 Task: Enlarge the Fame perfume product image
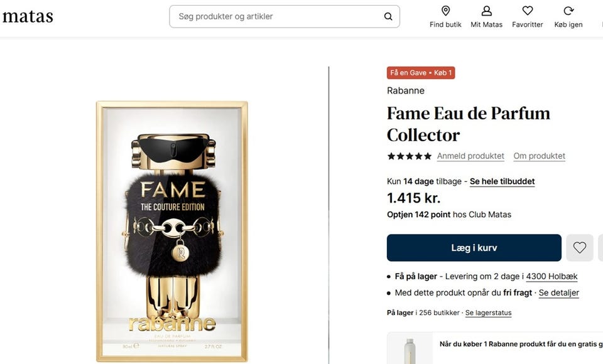(172, 231)
